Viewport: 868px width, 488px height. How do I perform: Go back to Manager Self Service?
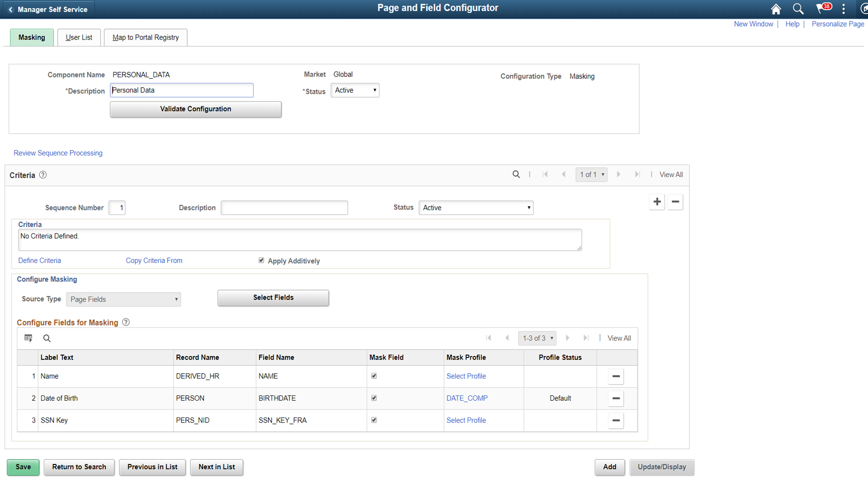(x=48, y=9)
